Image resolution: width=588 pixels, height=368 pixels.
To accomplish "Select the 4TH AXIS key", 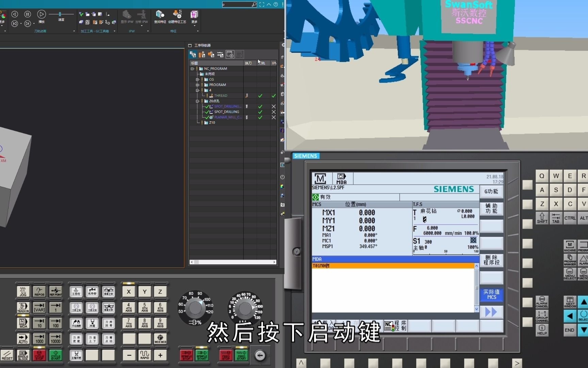I will [129, 307].
